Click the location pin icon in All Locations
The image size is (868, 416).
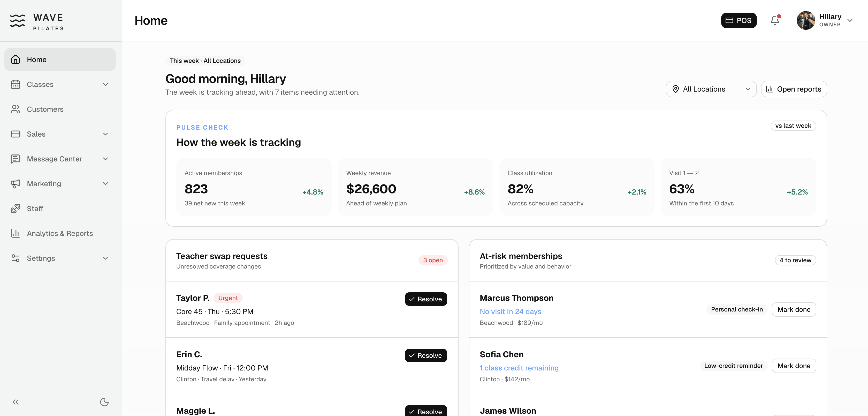[x=676, y=89]
